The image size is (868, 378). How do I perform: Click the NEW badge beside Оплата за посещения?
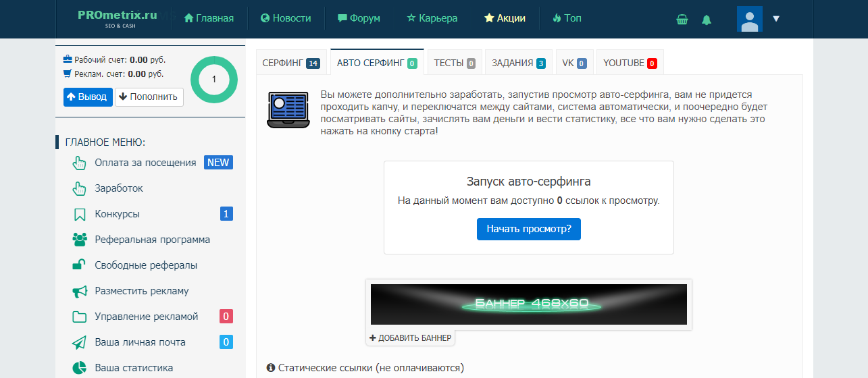point(218,163)
